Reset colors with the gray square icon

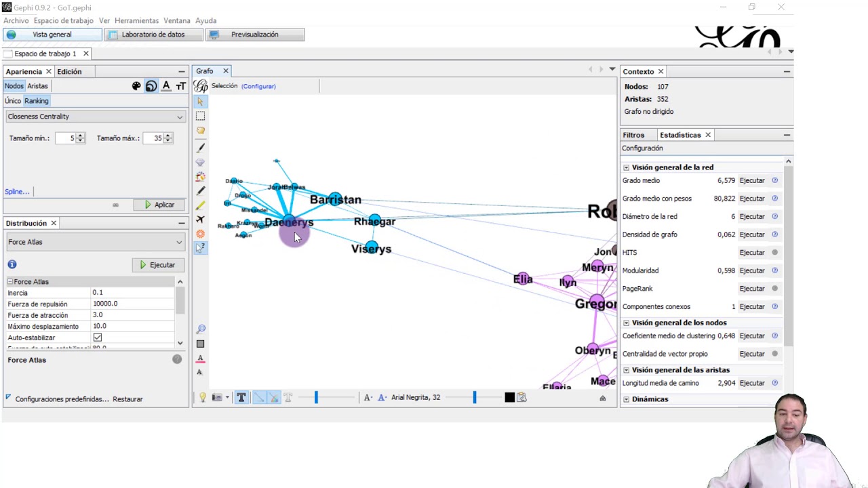200,344
